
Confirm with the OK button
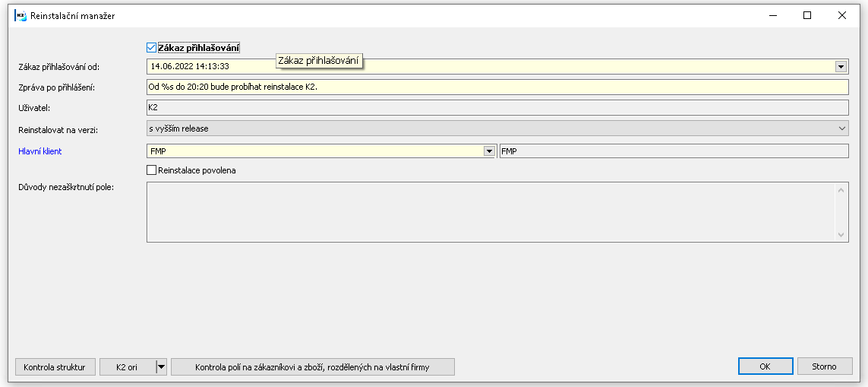point(765,366)
